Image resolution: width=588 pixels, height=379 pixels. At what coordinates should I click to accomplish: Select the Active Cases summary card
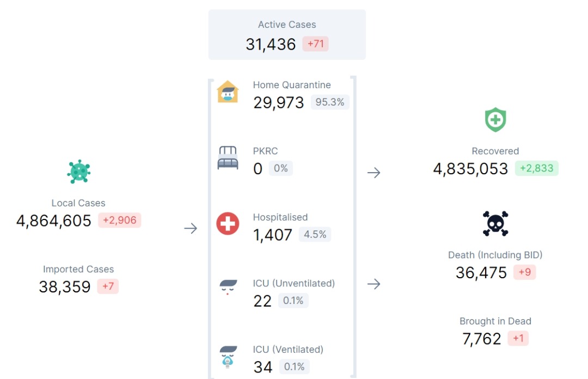point(287,34)
